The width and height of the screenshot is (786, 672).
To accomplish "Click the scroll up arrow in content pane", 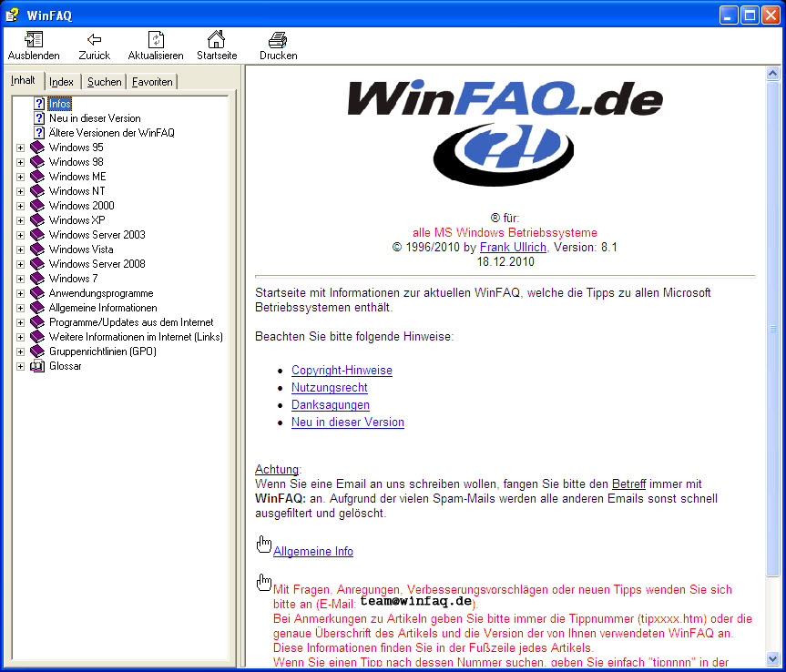I will pos(772,74).
